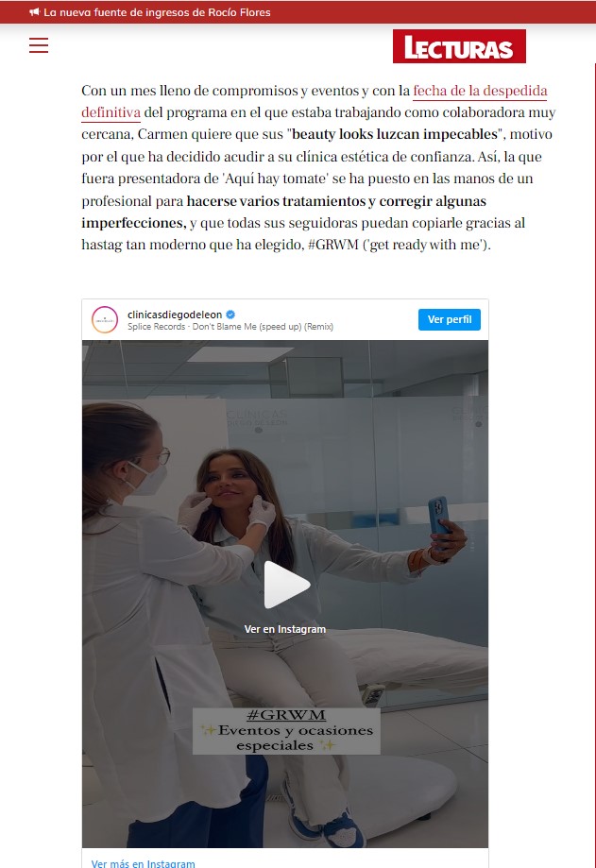
Task: Click the blue verified badge beside clinicasdiegodeleon
Action: [230, 315]
